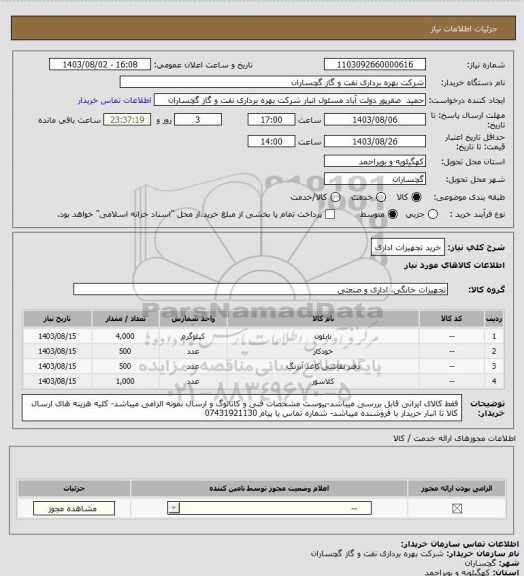Click the announcement date field 1403/08/02 - 16:08
This screenshot has height=576, width=524.
100,65
